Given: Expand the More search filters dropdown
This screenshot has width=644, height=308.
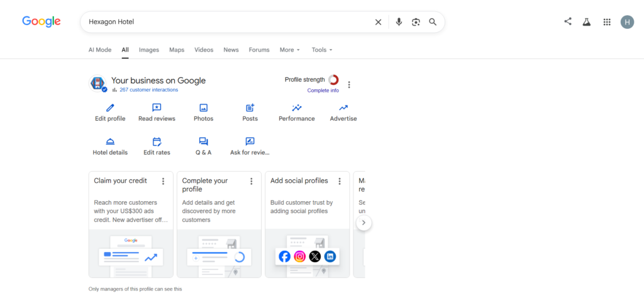Looking at the screenshot, I should (290, 50).
